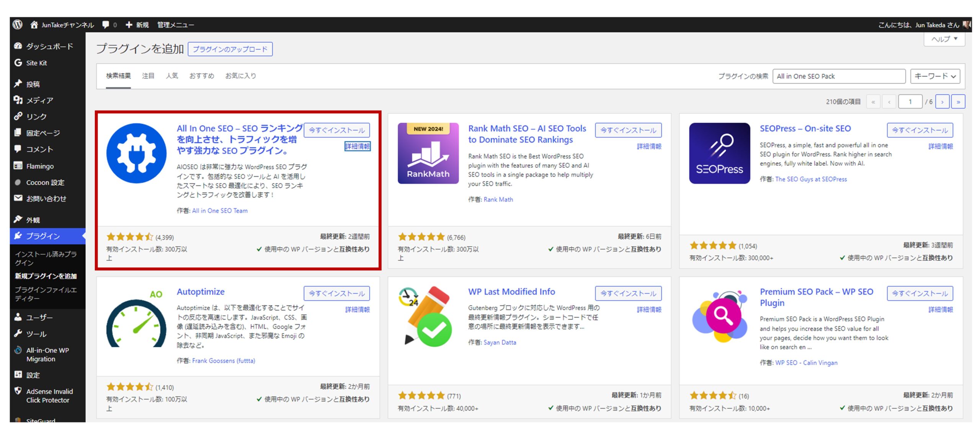Open インストール済みプラグイン submenu

pos(46,258)
